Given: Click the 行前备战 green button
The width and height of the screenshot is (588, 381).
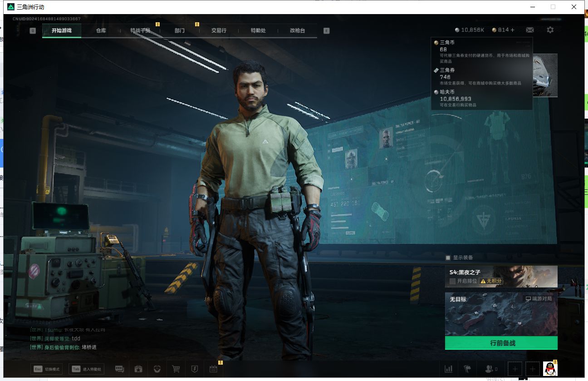Looking at the screenshot, I should tap(501, 343).
